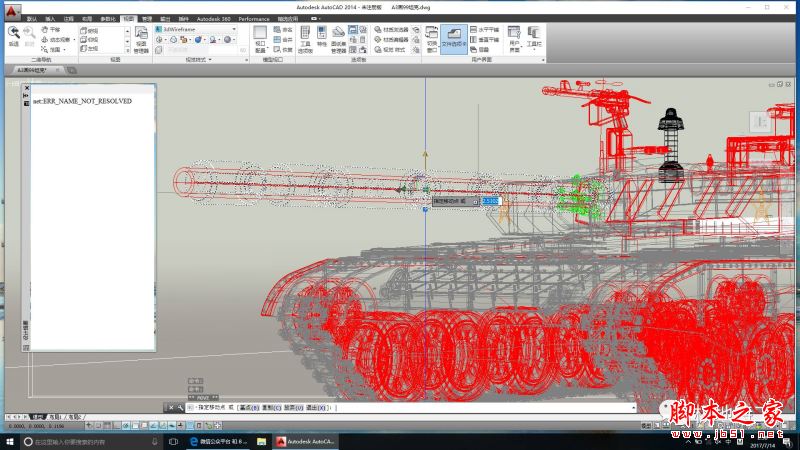The height and width of the screenshot is (450, 800).
Task: Switch to the Autodesk 360 ribbon tab
Action: point(213,19)
